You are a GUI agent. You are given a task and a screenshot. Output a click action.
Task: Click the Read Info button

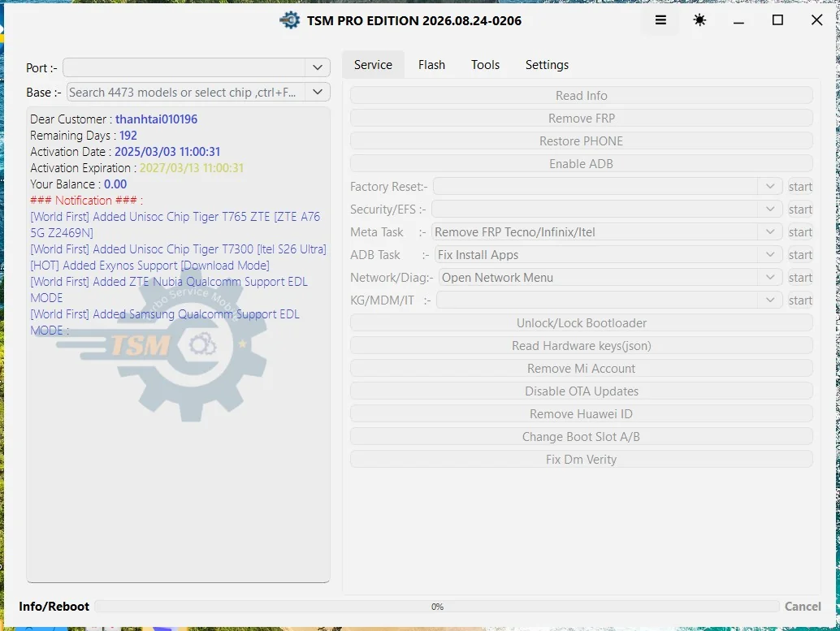click(581, 95)
